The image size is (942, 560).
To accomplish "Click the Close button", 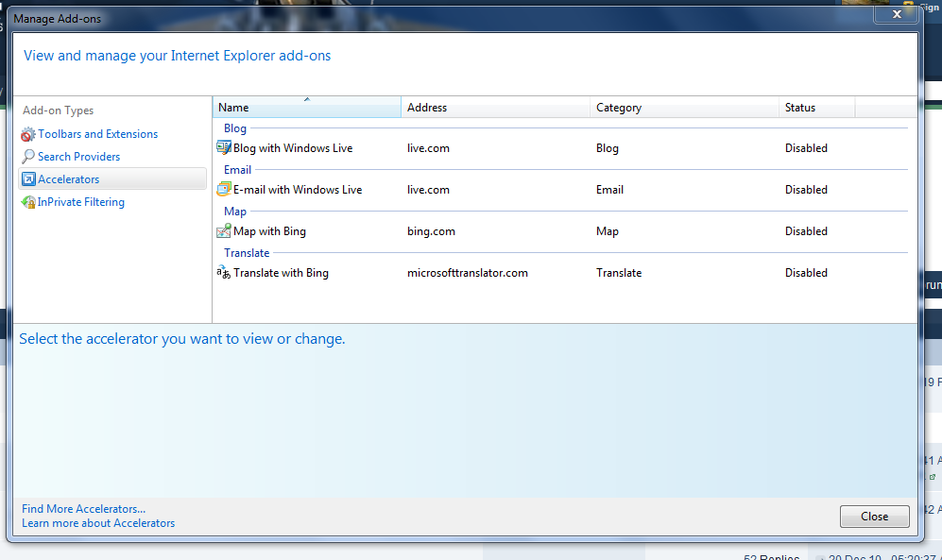I will tap(874, 517).
